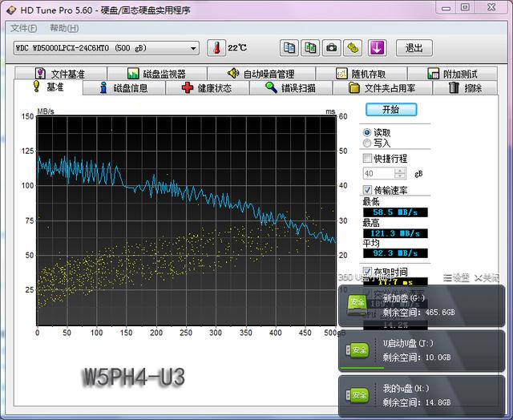The width and height of the screenshot is (513, 420).
Task: Click green 安全 icon for 我的U盘 (H:)
Action: (357, 395)
